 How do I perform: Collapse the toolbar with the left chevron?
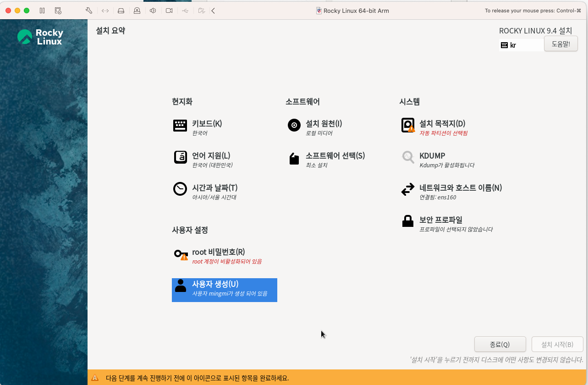tap(213, 11)
